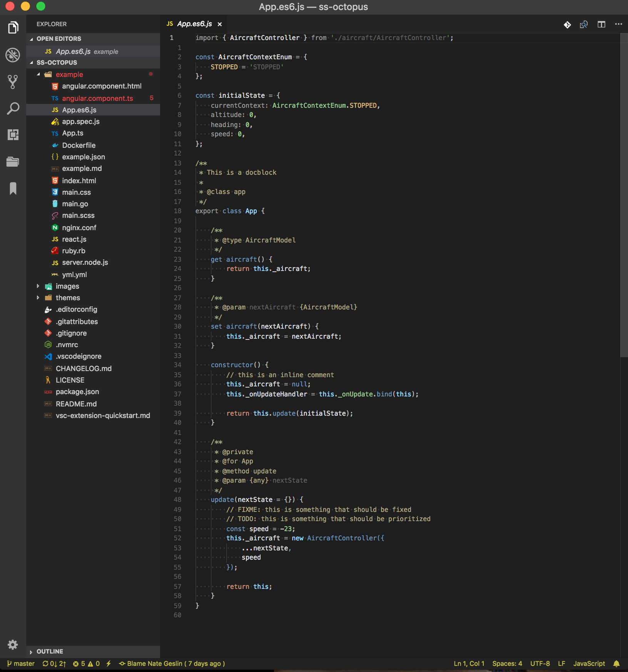Click the git branch master indicator
The width and height of the screenshot is (628, 672).
(21, 664)
